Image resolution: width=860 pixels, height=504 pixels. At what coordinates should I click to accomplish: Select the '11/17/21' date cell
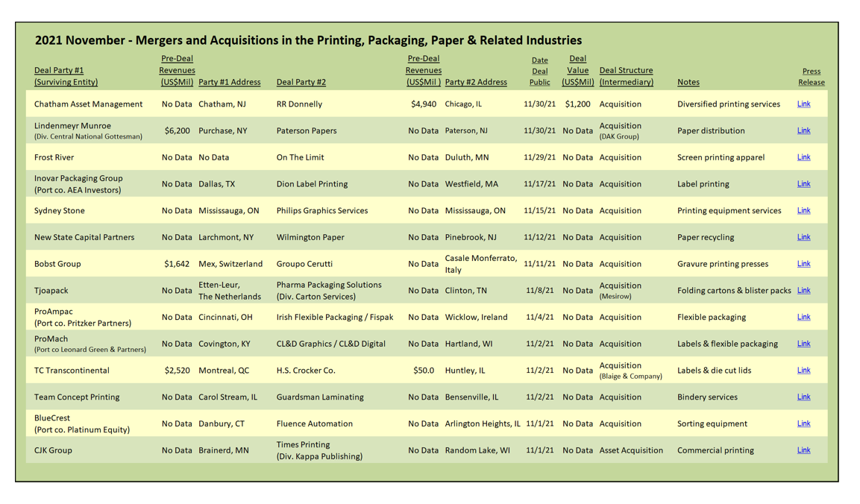pyautogui.click(x=540, y=184)
